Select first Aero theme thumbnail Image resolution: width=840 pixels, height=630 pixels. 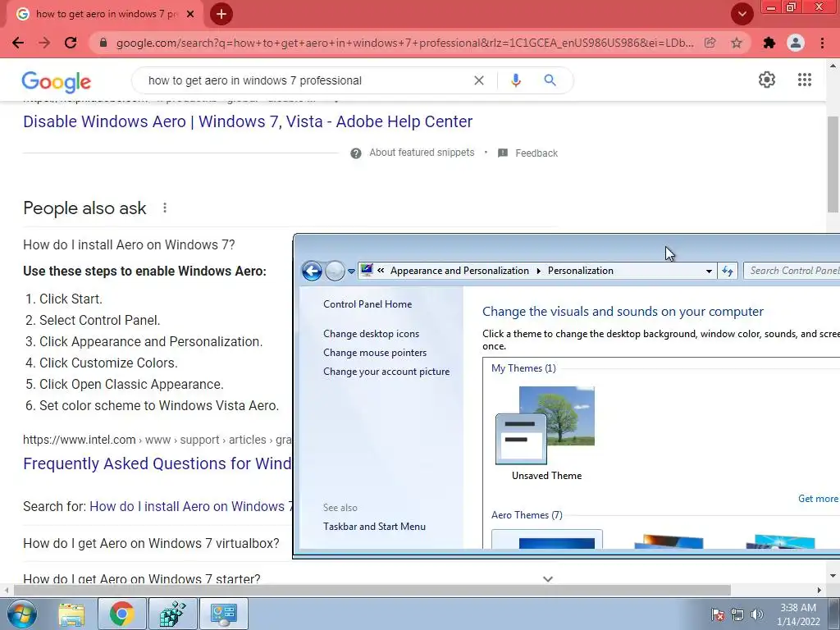tap(547, 538)
